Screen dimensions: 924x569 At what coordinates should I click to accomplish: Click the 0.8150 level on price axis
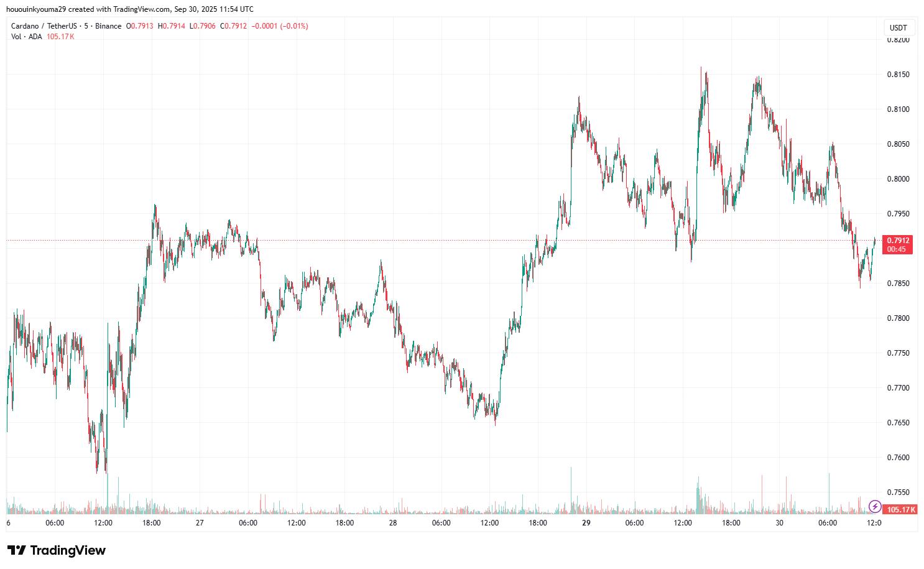(898, 75)
